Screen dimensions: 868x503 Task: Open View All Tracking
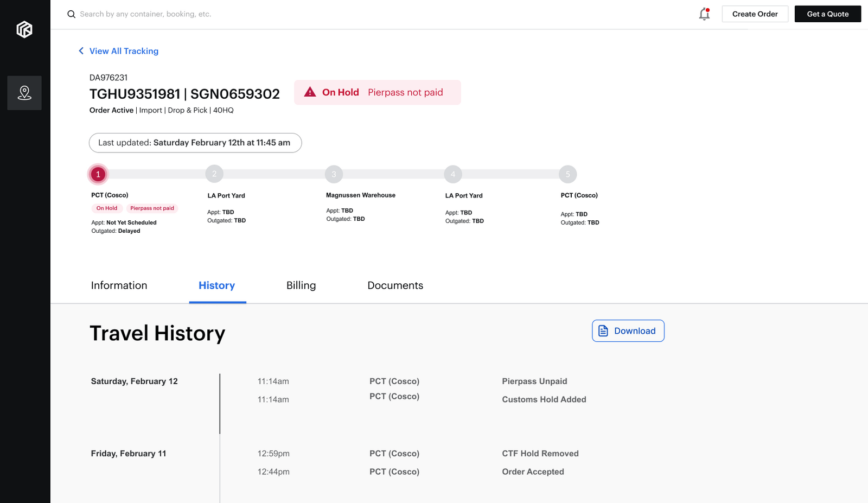coord(124,50)
